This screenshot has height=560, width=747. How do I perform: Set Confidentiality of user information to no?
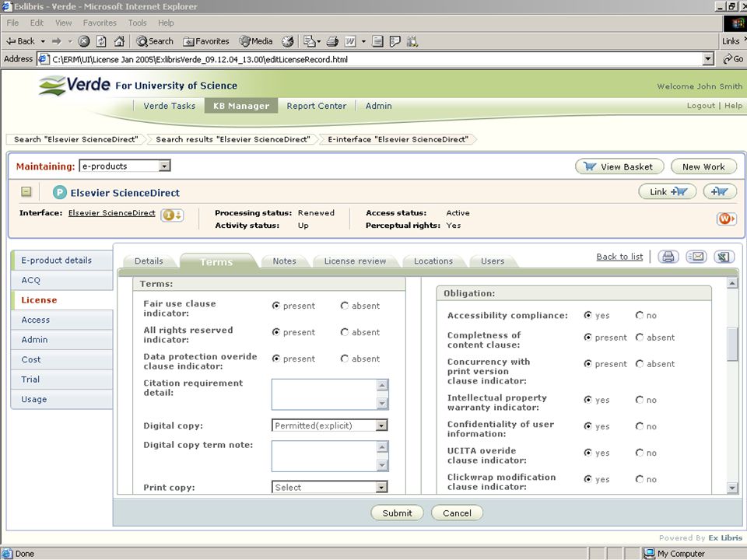pos(640,426)
